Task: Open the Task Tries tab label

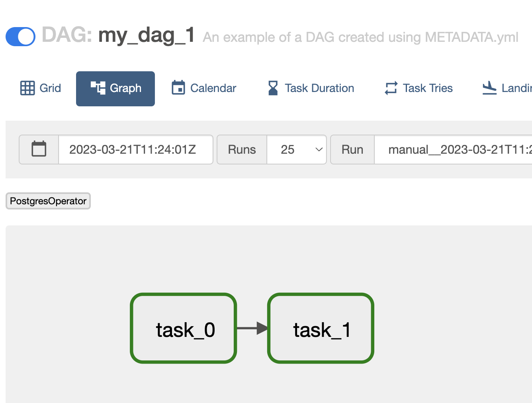Action: 428,88
